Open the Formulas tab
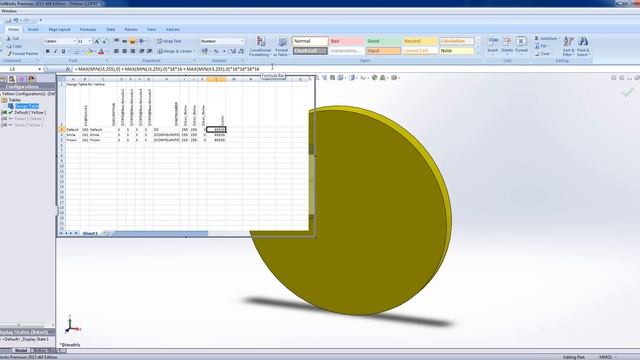This screenshot has height=360, width=640. coord(88,29)
